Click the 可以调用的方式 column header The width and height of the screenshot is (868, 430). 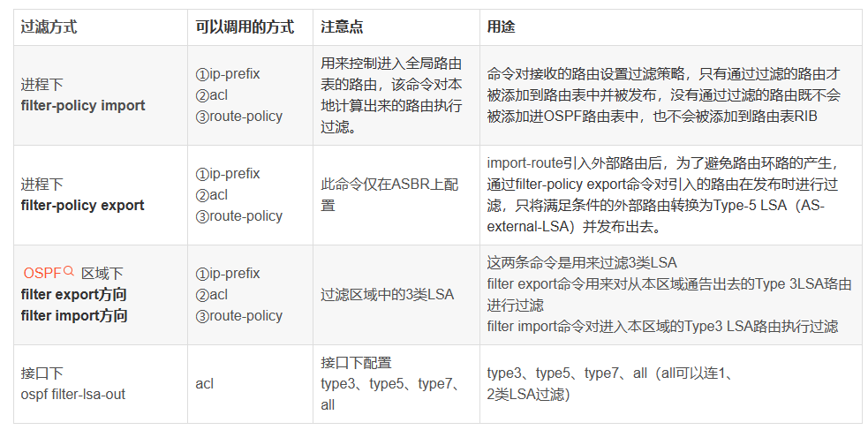244,27
